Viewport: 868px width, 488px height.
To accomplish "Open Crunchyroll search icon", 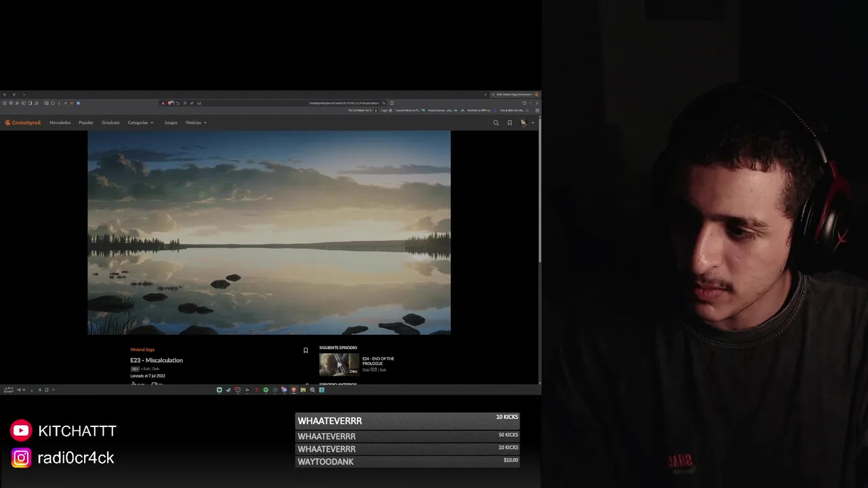I will pos(496,123).
